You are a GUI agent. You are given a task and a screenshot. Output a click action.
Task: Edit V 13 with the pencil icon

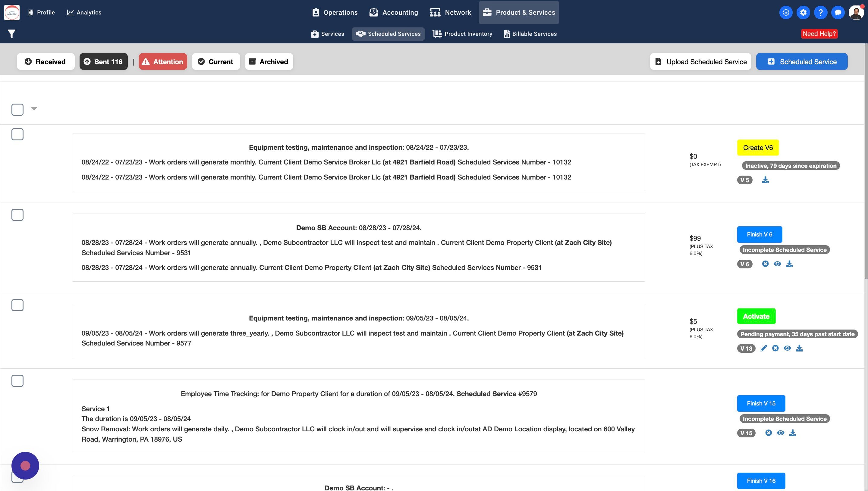point(763,348)
